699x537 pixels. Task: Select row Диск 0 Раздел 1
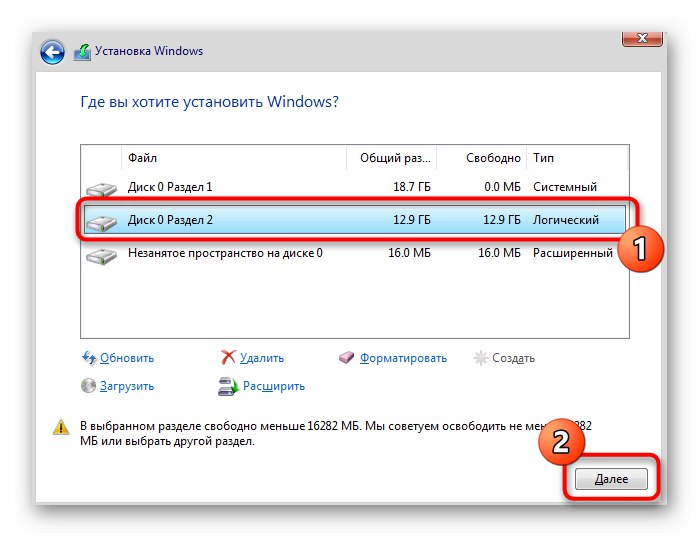pos(355,187)
